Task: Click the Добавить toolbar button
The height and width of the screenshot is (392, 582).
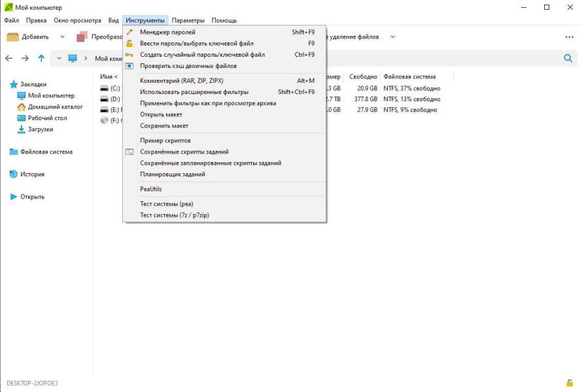Action: 28,37
